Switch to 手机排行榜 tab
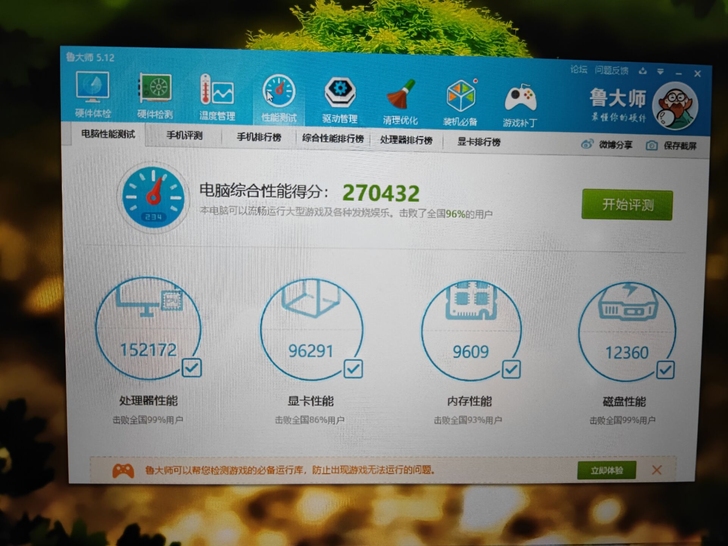728x546 pixels. pyautogui.click(x=259, y=137)
